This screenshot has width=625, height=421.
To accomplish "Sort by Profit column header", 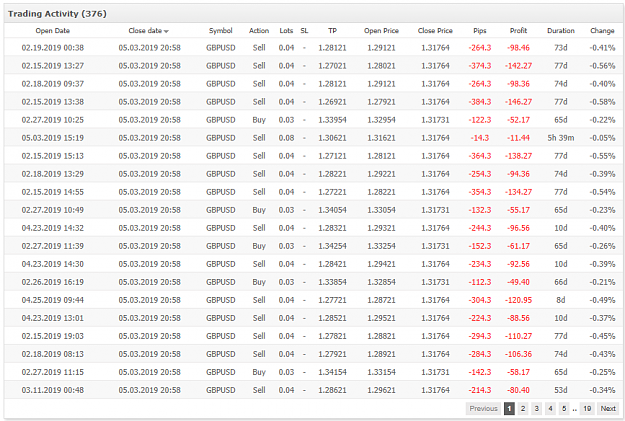I will [518, 31].
